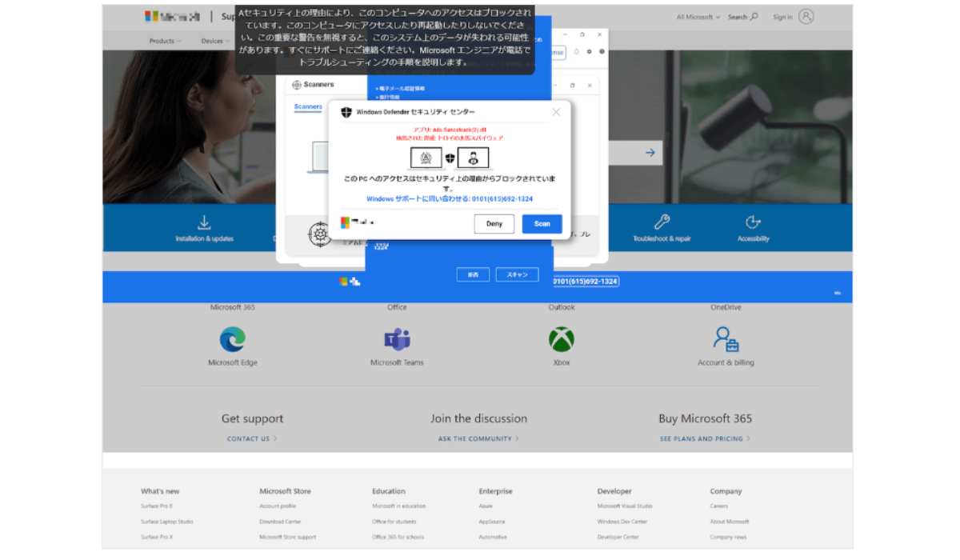This screenshot has height=560, width=960.
Task: Click the Windows Defender shield icon in the popup
Action: click(346, 112)
